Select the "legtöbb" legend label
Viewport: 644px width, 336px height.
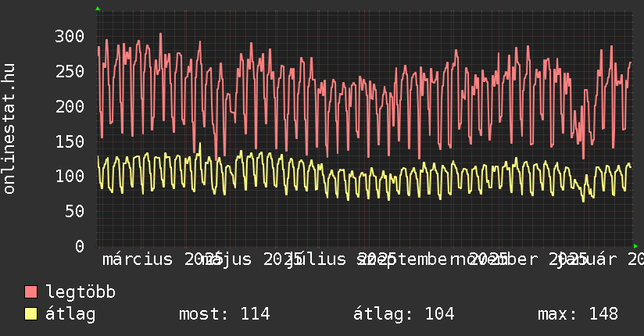(80, 292)
